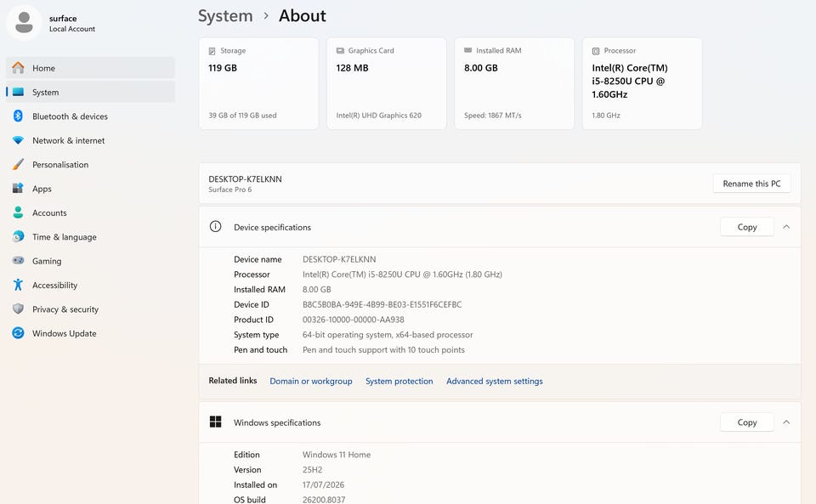Click the Gaming controller icon
This screenshot has width=816, height=504.
[18, 260]
